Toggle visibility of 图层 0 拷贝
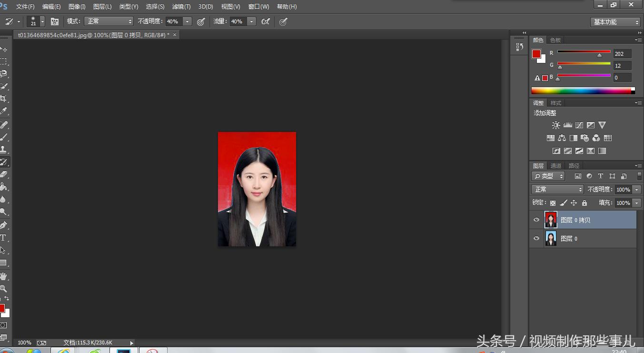Viewport: 644px width, 353px height. click(536, 219)
